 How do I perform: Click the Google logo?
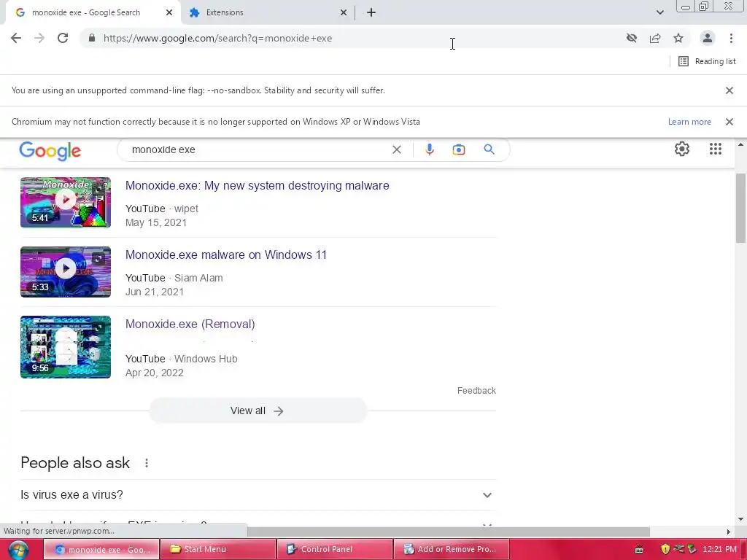[x=50, y=150]
